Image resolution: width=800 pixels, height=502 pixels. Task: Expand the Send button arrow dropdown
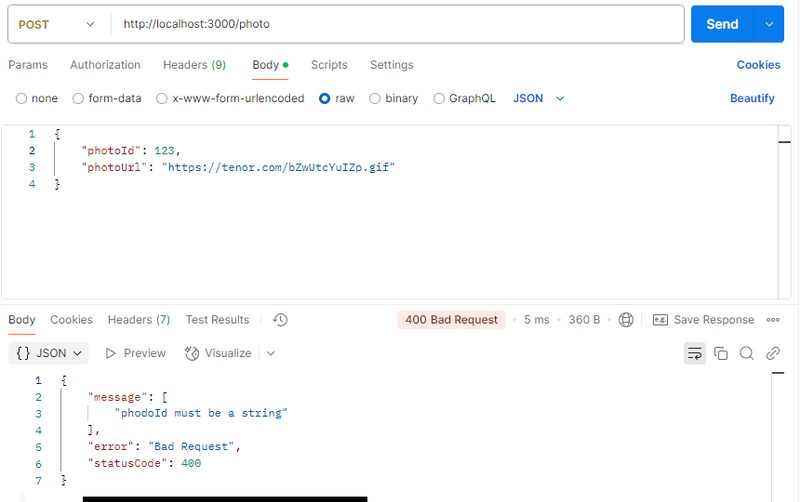pos(769,24)
